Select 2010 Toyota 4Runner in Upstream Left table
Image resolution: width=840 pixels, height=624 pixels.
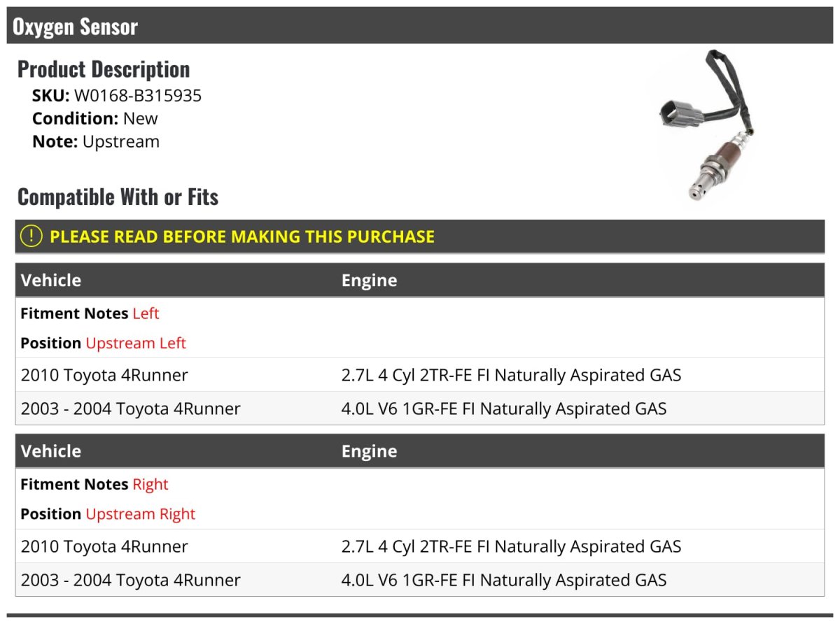pyautogui.click(x=104, y=375)
